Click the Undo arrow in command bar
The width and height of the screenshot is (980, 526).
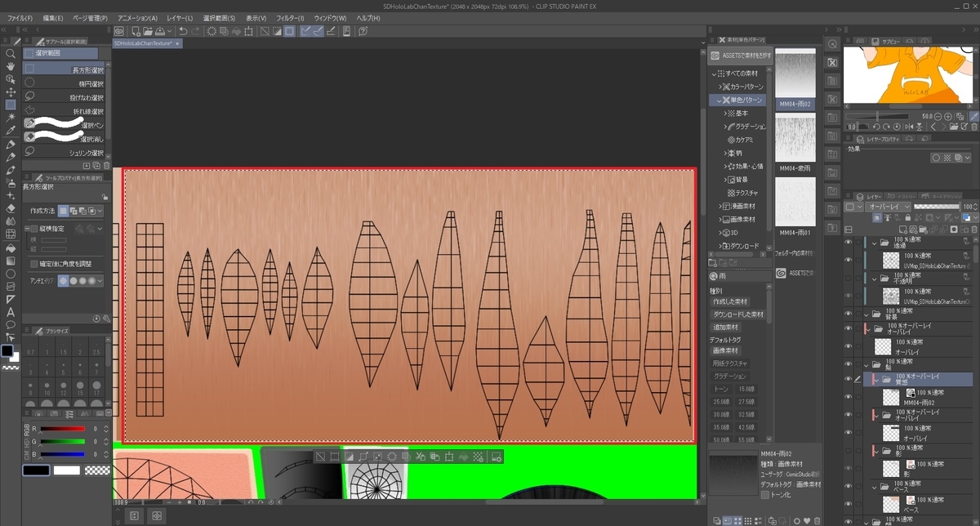[183, 31]
